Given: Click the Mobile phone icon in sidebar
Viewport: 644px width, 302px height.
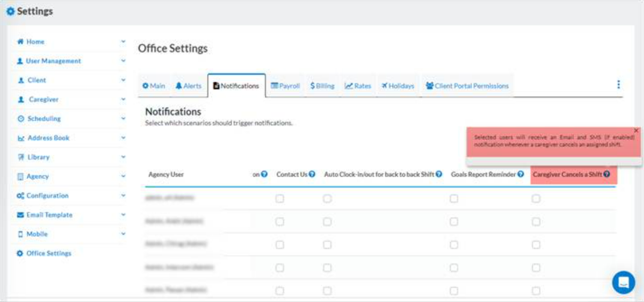Looking at the screenshot, I should point(20,234).
